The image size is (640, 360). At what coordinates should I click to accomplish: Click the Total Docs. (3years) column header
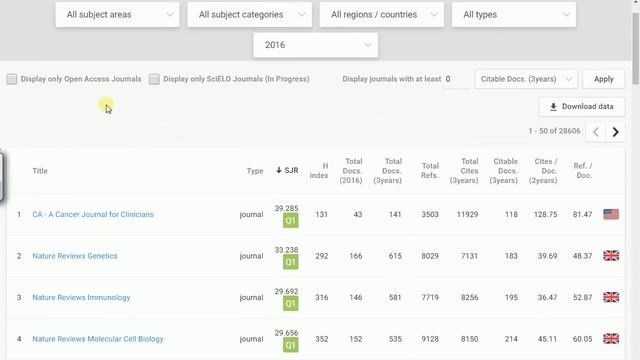point(387,171)
